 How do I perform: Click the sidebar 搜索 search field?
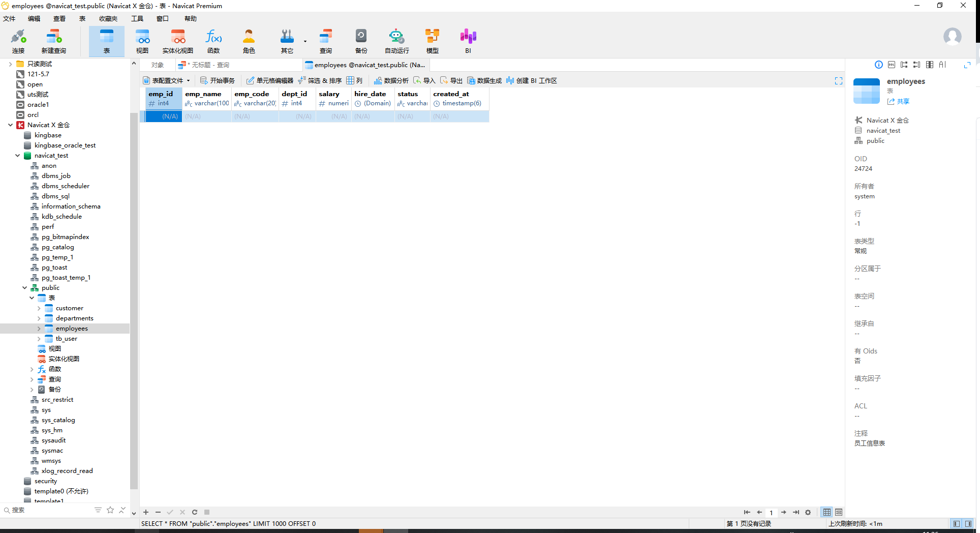click(48, 510)
